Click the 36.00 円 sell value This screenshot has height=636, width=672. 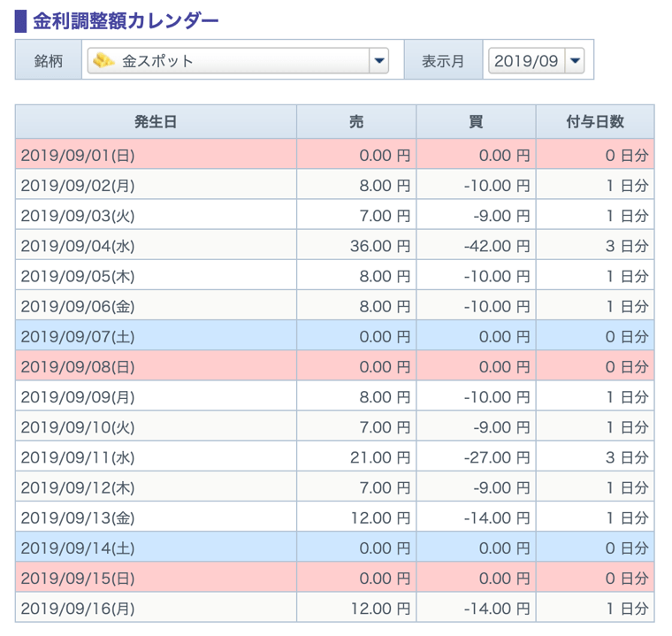pyautogui.click(x=380, y=246)
